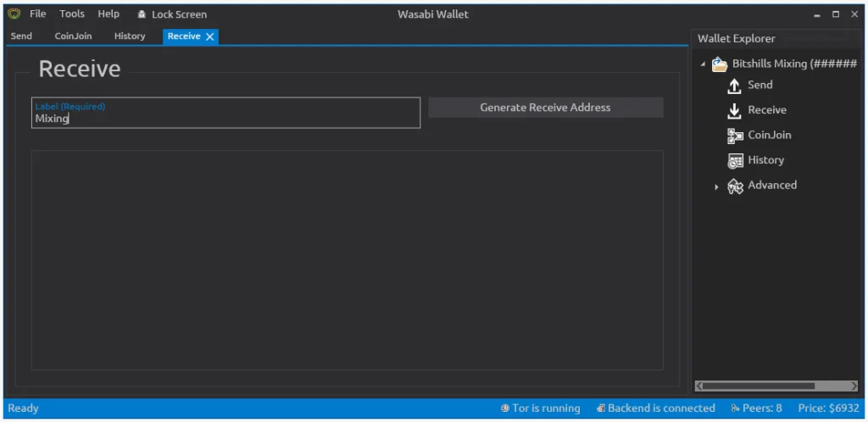Switch to the History tab

click(130, 36)
